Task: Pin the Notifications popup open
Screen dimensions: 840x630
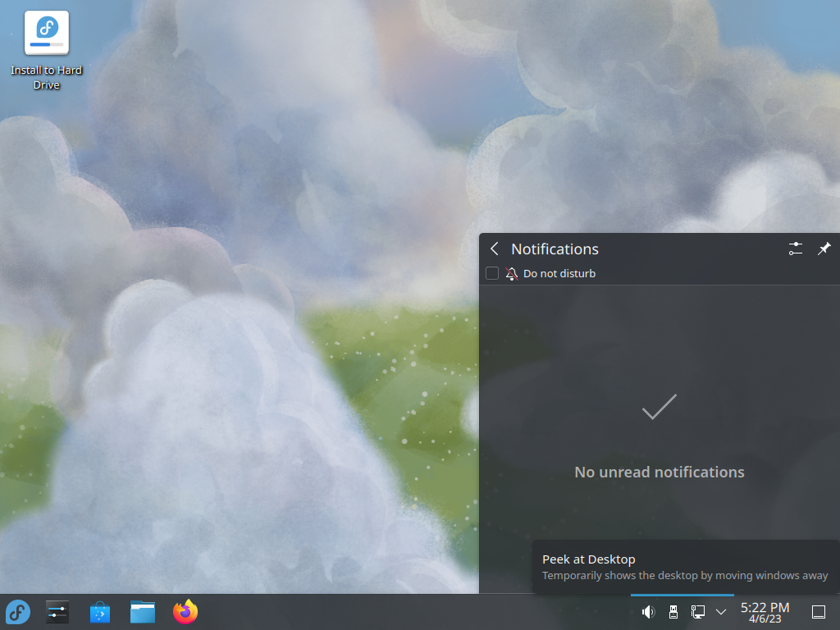Action: [x=824, y=249]
